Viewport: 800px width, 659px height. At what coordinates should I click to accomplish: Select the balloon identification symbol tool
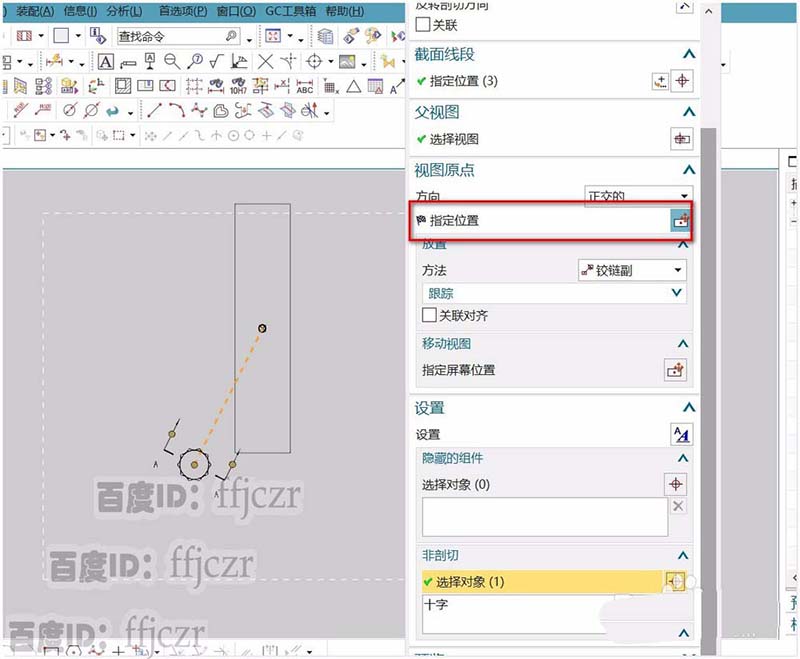click(195, 62)
